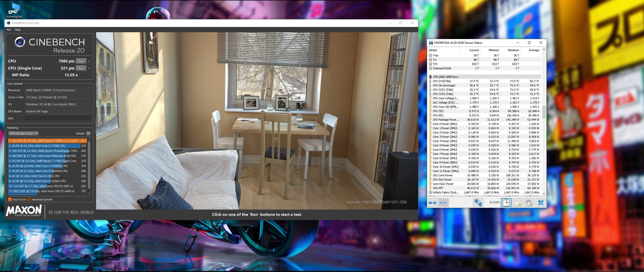The image size is (644, 272).
Task: Select Core 11 Power (SMU) sensor row
Action: (x=484, y=171)
